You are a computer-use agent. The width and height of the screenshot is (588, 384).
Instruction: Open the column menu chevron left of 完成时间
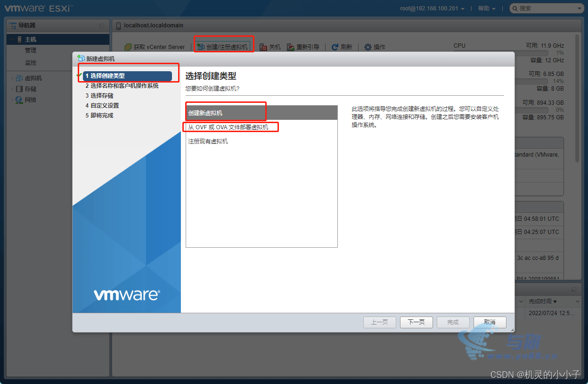point(521,301)
